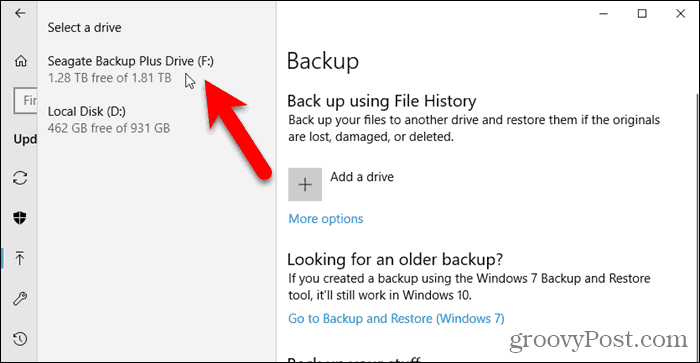This screenshot has height=363, width=700.
Task: Maximize the Settings window
Action: [642, 14]
